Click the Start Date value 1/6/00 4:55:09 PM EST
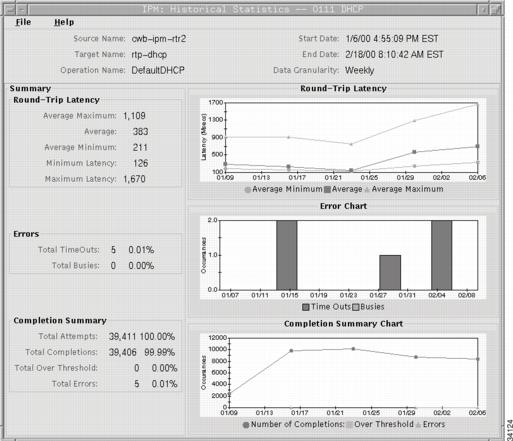This screenshot has height=441, width=513. [392, 39]
